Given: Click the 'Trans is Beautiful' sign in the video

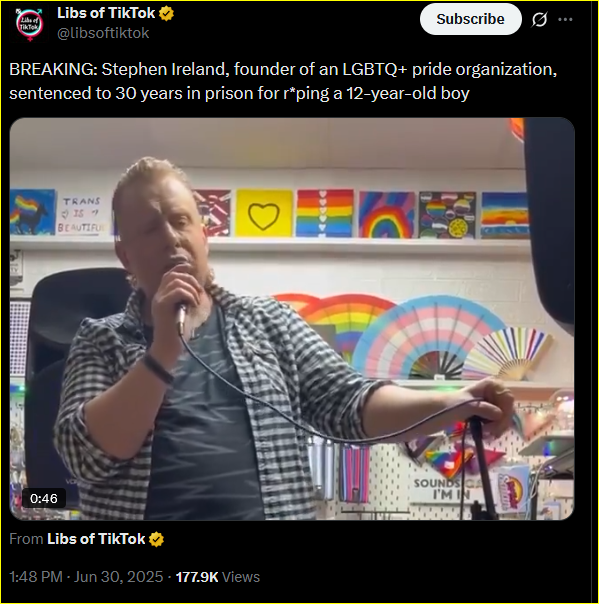Looking at the screenshot, I should coord(82,215).
